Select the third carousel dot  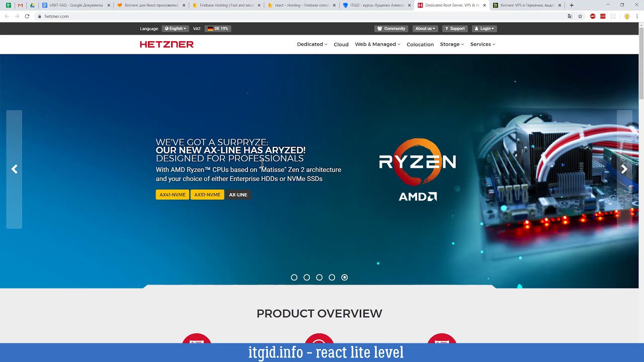point(319,278)
